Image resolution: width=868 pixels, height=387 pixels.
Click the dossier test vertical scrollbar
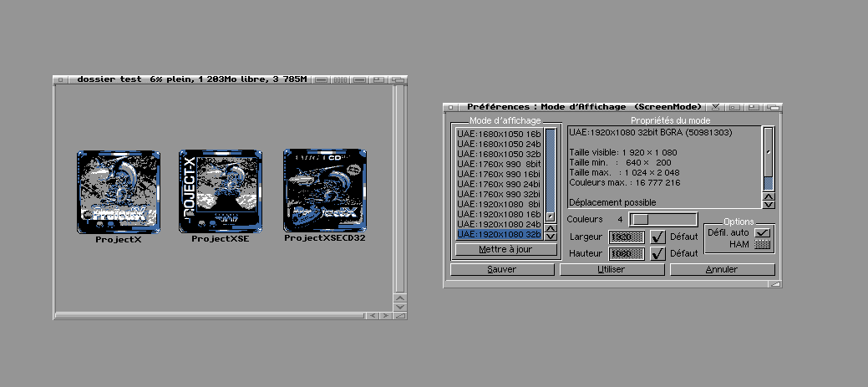click(399, 189)
